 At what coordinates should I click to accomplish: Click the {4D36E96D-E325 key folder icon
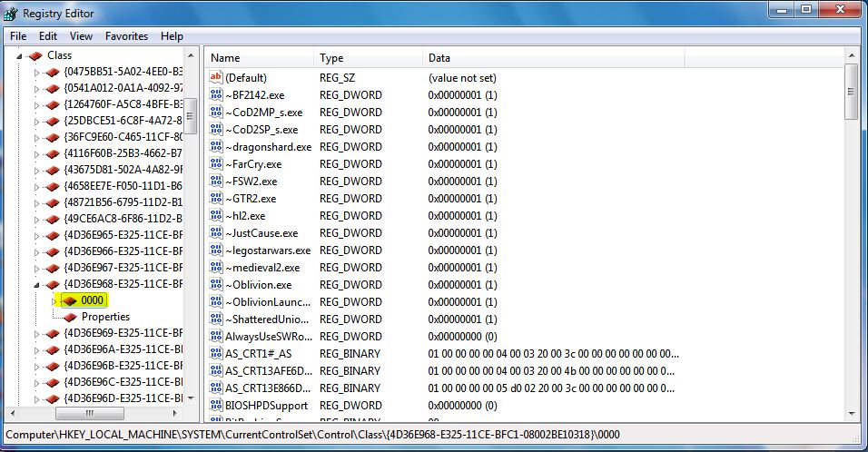click(x=53, y=398)
